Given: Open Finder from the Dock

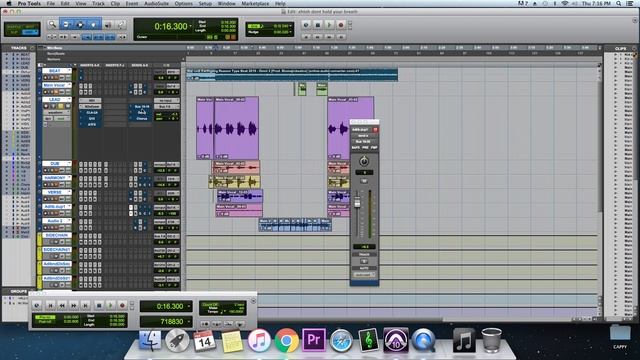Looking at the screenshot, I should 150,340.
